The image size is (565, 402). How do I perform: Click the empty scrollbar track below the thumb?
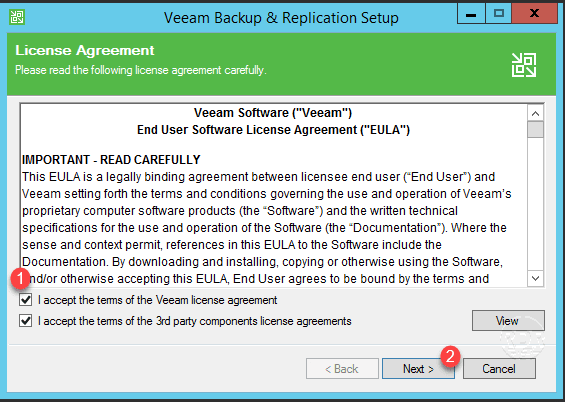click(535, 204)
